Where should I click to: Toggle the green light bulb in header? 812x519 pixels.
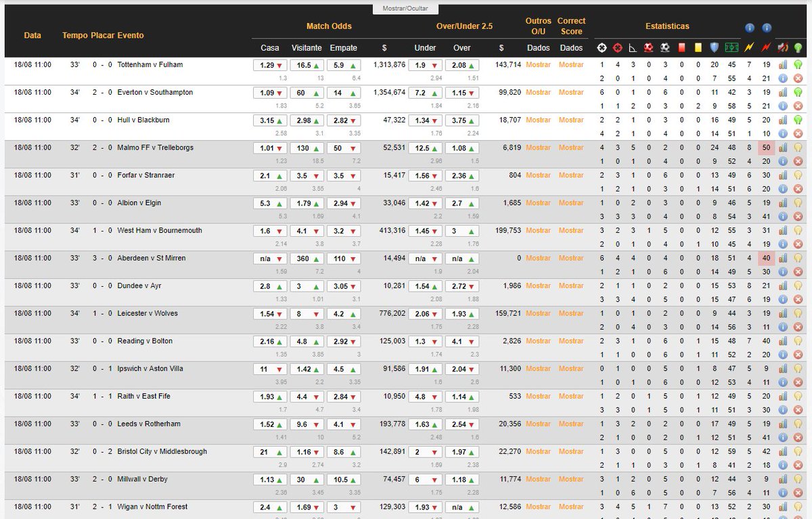pos(798,48)
